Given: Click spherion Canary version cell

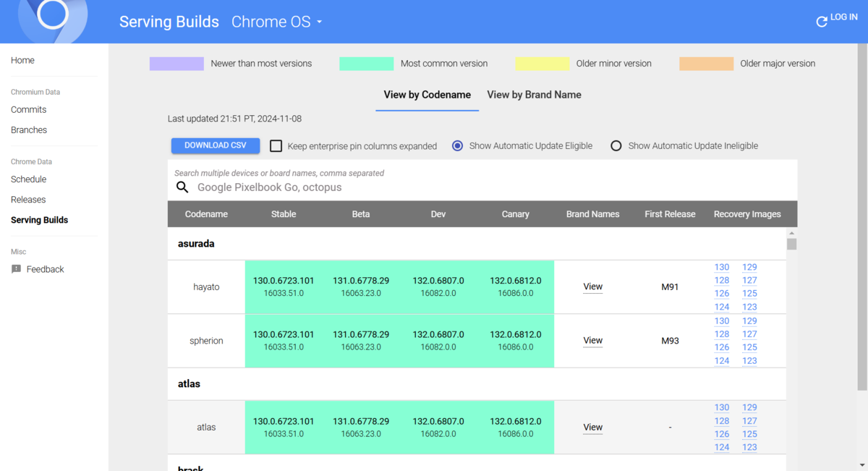Looking at the screenshot, I should point(516,341).
